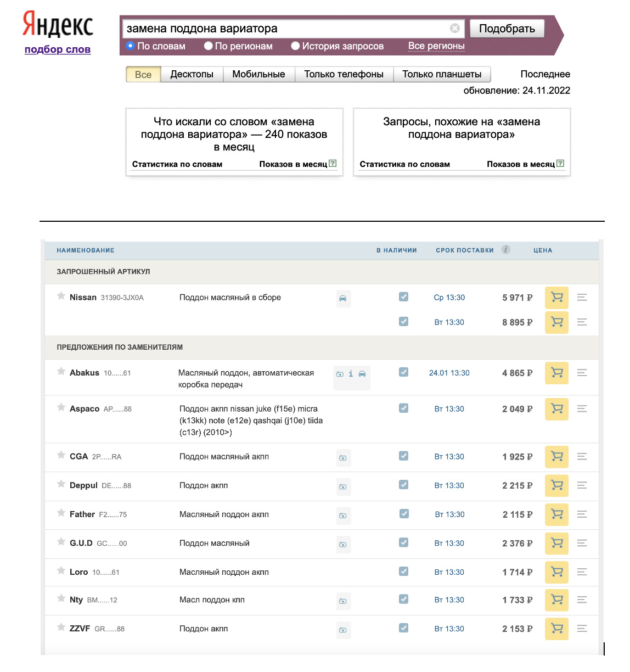The image size is (630, 672).
Task: Select 'История запросов' radio option
Action: coord(295,46)
